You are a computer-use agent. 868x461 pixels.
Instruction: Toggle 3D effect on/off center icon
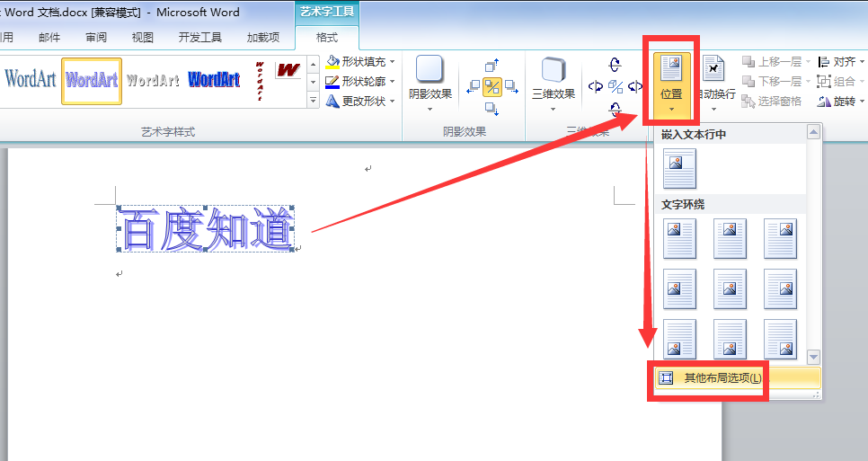[x=615, y=86]
